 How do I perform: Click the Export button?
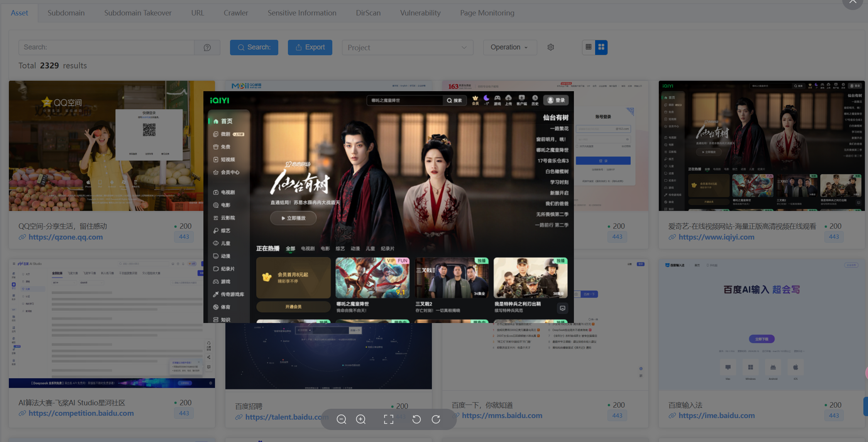(310, 47)
